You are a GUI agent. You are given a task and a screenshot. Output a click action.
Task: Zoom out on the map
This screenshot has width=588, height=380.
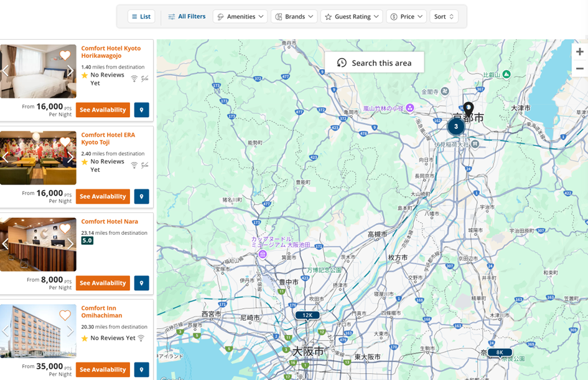pos(580,69)
